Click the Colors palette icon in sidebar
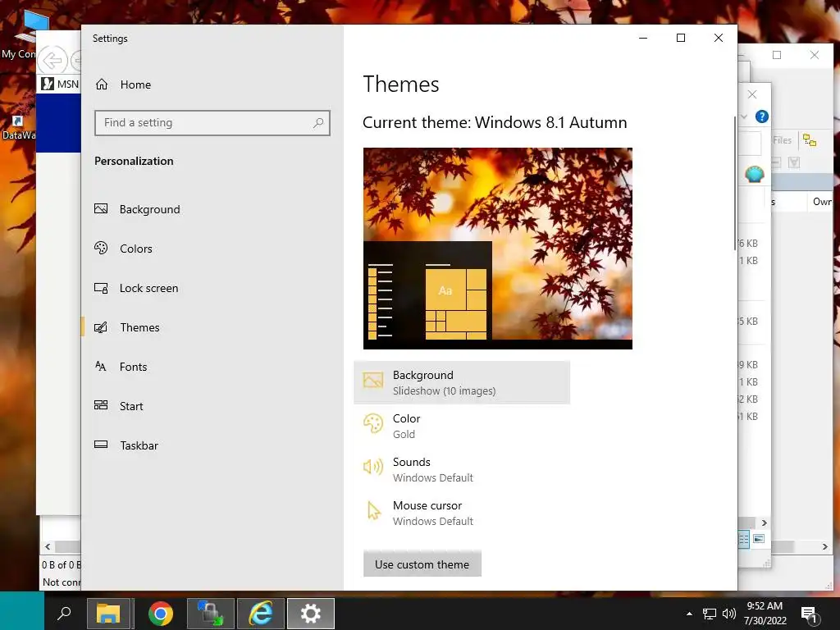This screenshot has width=840, height=630. point(101,248)
